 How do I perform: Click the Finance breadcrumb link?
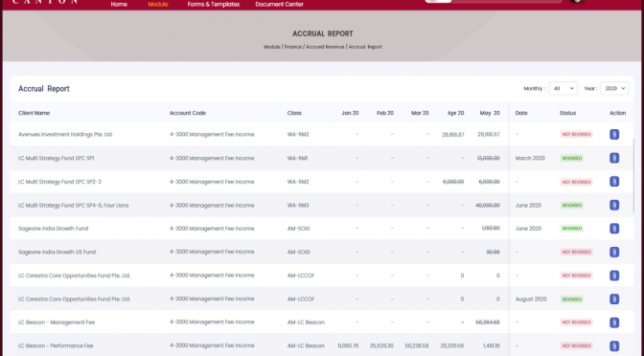(293, 47)
